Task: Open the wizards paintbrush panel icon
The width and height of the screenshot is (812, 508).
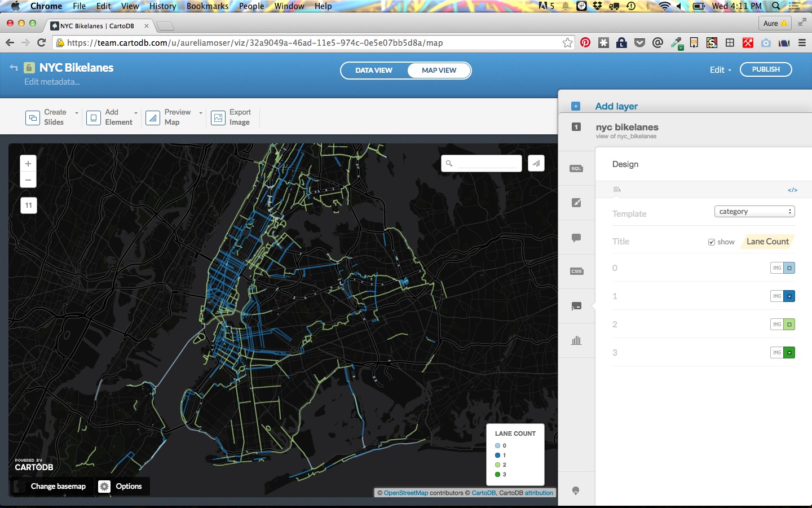Action: 576,203
